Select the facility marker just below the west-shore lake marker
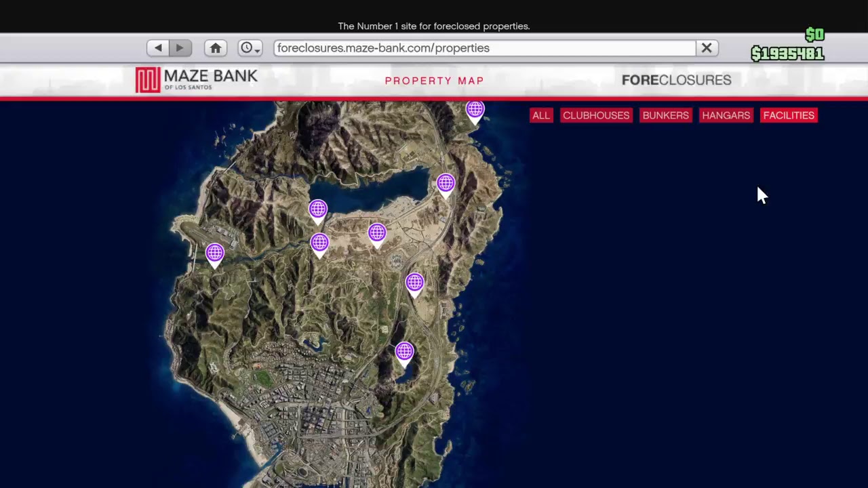This screenshot has height=488, width=868. point(319,245)
